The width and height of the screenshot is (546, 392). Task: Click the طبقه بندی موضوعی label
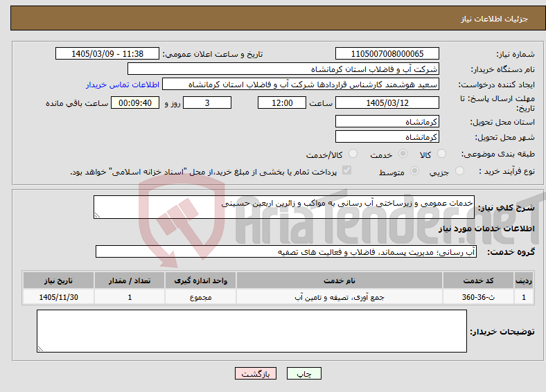click(x=498, y=154)
